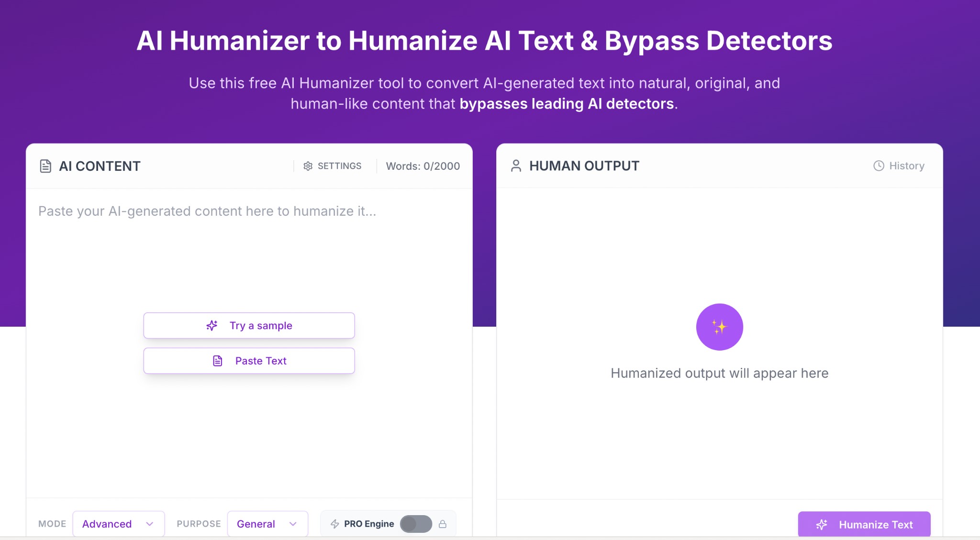980x540 pixels.
Task: Click the document icon on Paste Text
Action: click(x=218, y=360)
